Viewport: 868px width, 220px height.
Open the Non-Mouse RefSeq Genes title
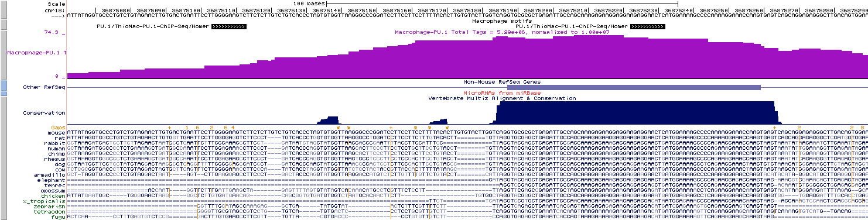pyautogui.click(x=502, y=82)
